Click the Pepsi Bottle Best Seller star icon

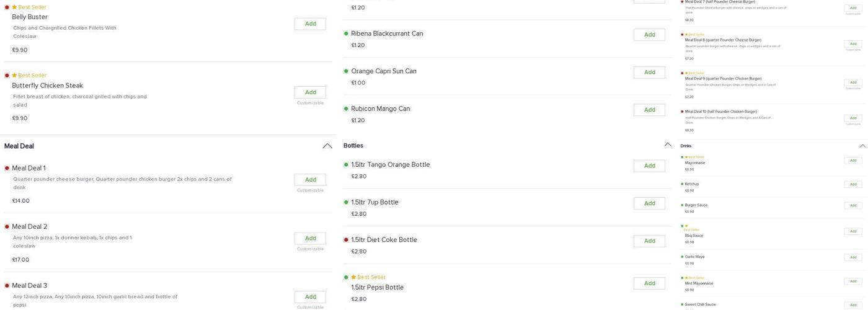pos(353,277)
